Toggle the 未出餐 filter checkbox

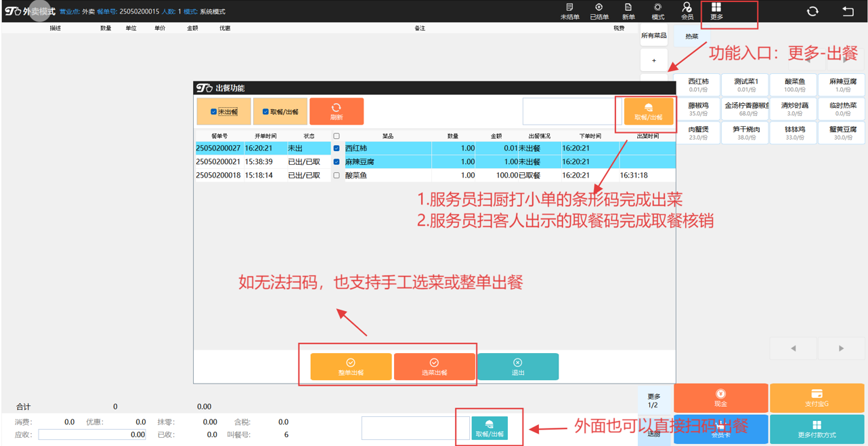click(x=213, y=112)
